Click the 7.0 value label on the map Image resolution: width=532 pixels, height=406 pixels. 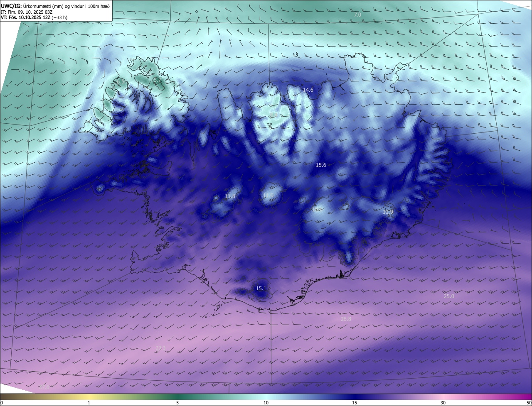(x=357, y=15)
